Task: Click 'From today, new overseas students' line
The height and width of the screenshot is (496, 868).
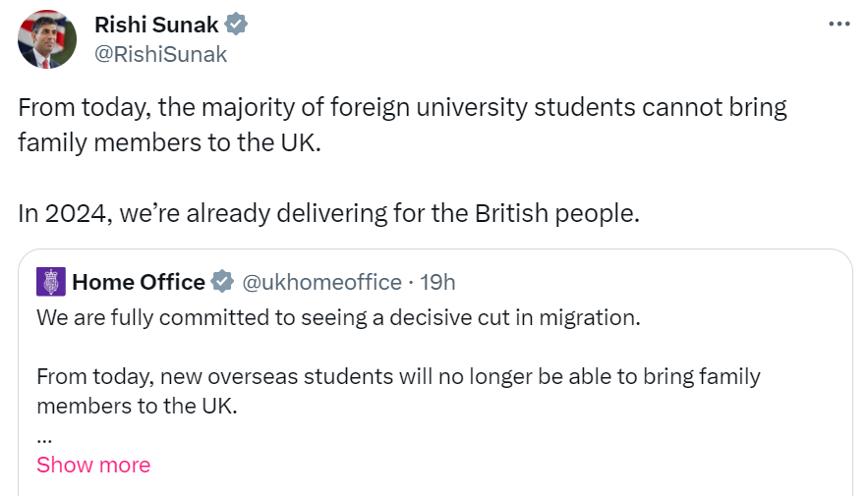Action: [398, 376]
